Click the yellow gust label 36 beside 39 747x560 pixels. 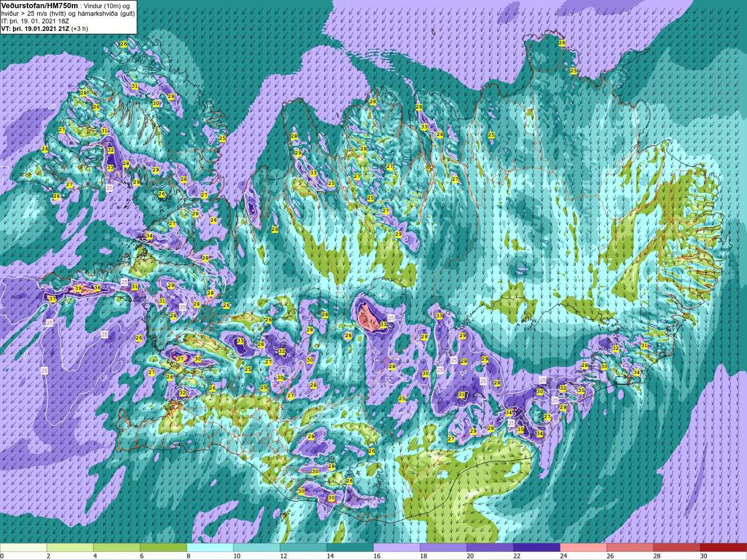pyautogui.click(x=97, y=288)
